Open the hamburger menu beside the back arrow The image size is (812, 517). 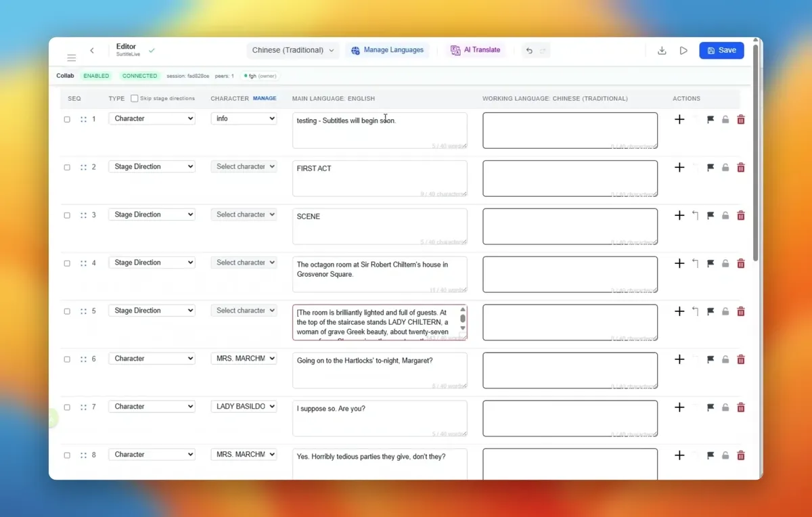tap(71, 58)
